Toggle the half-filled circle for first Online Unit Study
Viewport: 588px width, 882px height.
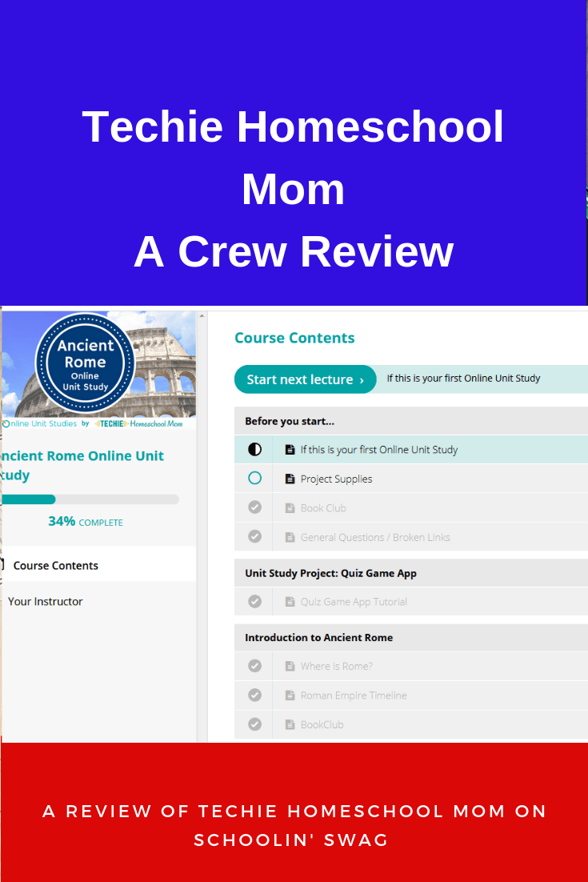tap(254, 450)
